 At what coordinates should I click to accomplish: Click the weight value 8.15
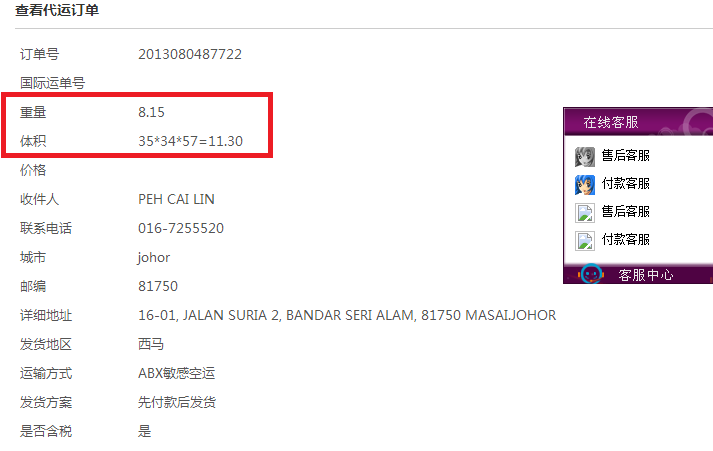[151, 112]
